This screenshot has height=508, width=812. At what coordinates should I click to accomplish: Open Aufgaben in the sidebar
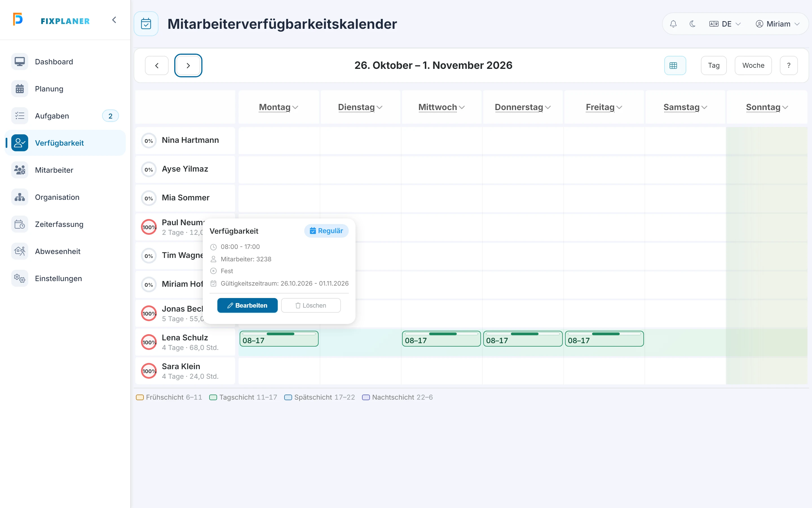(65, 116)
